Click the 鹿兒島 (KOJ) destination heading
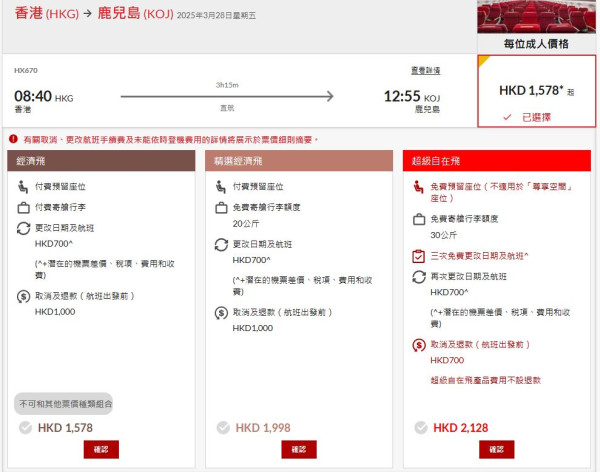The image size is (600, 472). pyautogui.click(x=135, y=13)
